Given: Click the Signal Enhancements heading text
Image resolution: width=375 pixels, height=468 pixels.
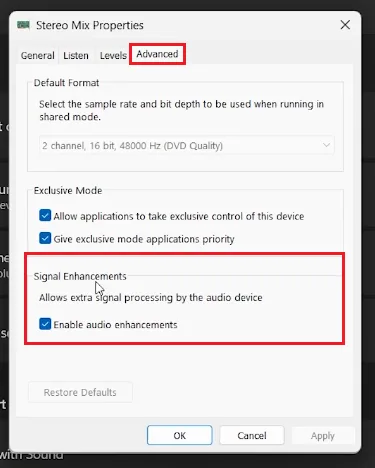Looking at the screenshot, I should click(80, 276).
